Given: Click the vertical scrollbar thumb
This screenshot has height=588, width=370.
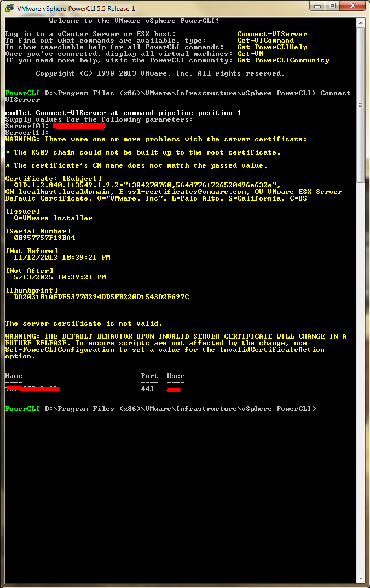Looking at the screenshot, I should pos(360,104).
